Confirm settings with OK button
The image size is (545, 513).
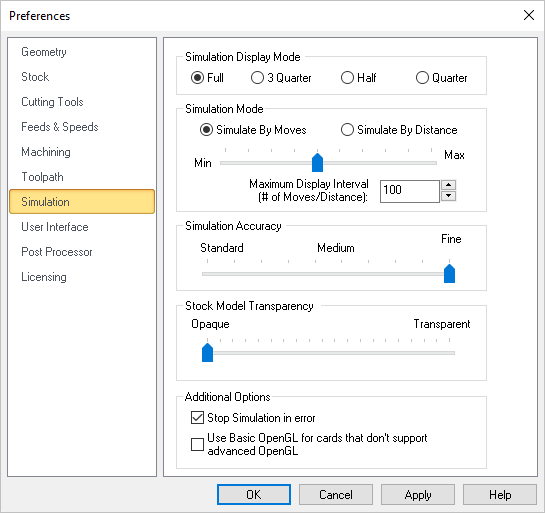tap(254, 495)
